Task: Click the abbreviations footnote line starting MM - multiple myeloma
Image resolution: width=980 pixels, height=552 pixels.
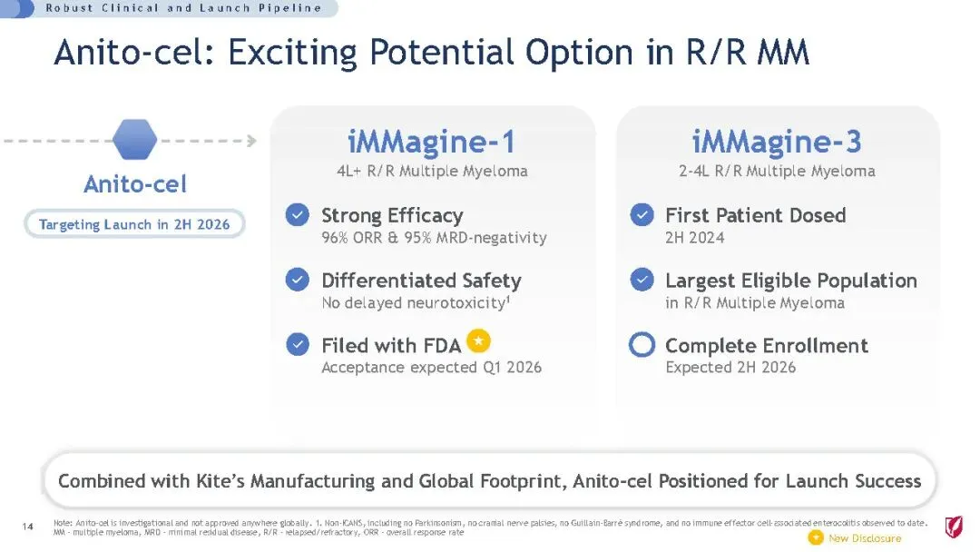Action: pos(259,533)
